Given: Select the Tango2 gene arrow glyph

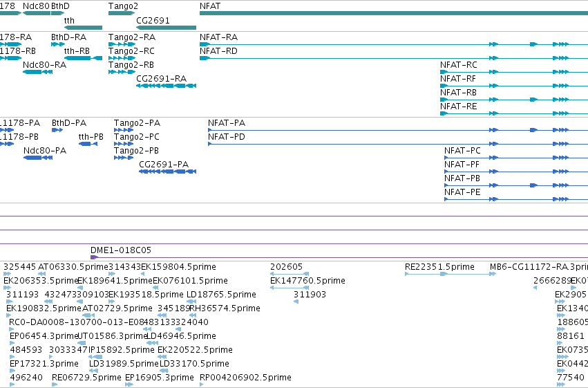Looking at the screenshot, I should tap(122, 13).
